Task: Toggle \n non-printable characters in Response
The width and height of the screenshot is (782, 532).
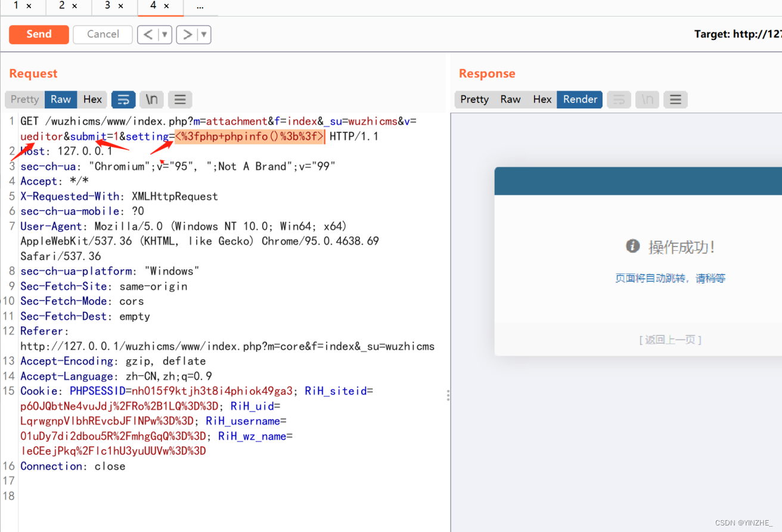Action: pyautogui.click(x=647, y=99)
